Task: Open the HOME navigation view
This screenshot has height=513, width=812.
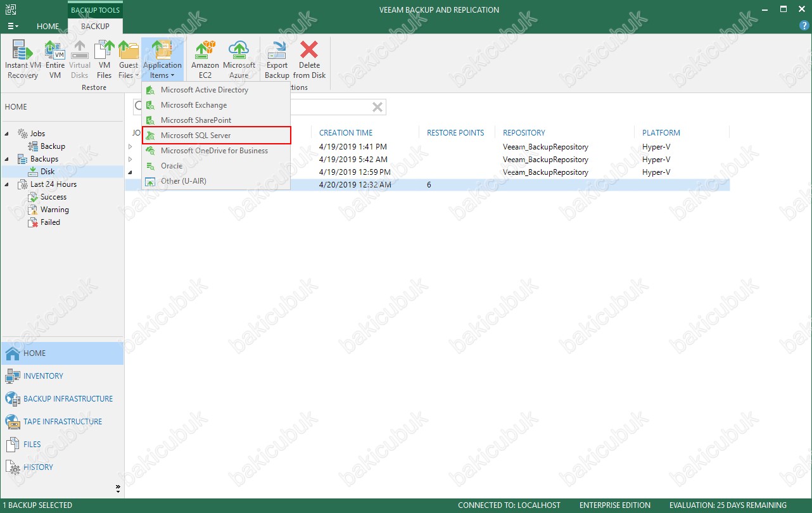Action: click(62, 353)
